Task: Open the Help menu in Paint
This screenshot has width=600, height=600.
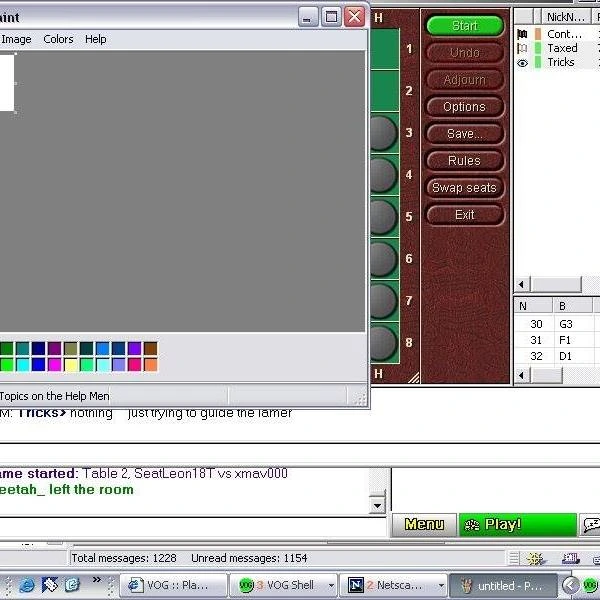Action: 96,39
